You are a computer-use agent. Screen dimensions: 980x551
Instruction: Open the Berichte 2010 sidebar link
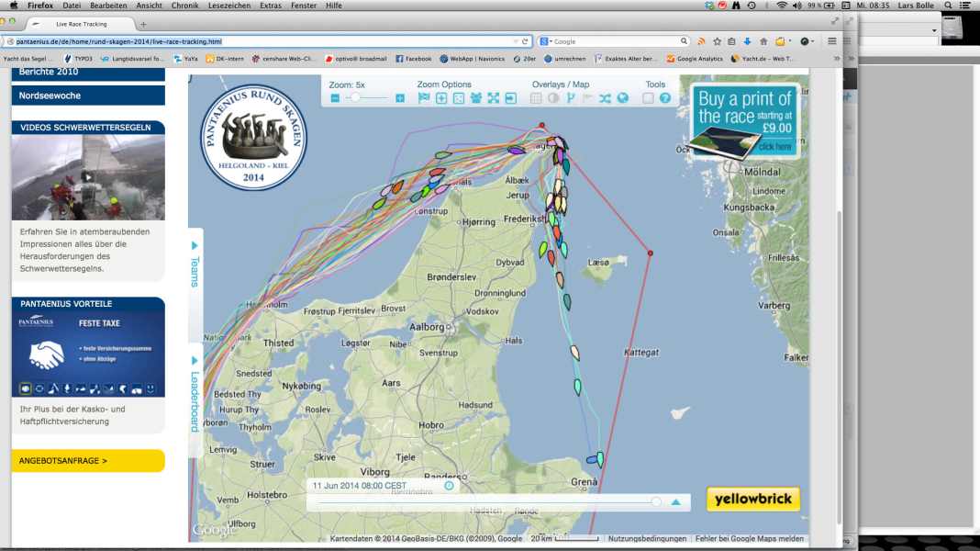click(88, 73)
